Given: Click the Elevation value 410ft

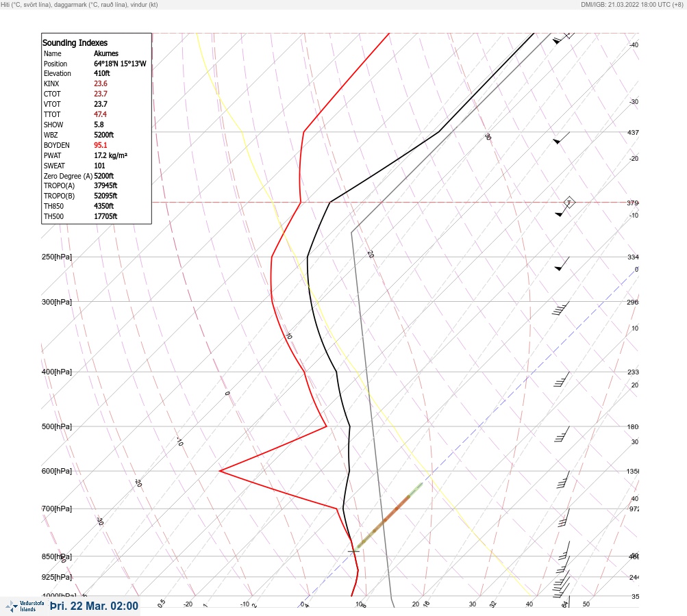Looking at the screenshot, I should [102, 73].
